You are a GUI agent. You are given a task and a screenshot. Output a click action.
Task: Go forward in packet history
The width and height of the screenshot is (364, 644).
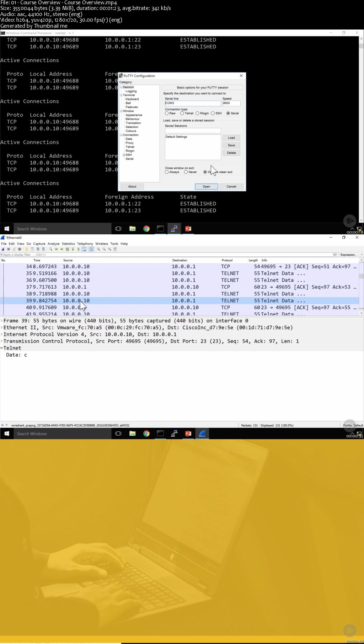click(x=62, y=249)
